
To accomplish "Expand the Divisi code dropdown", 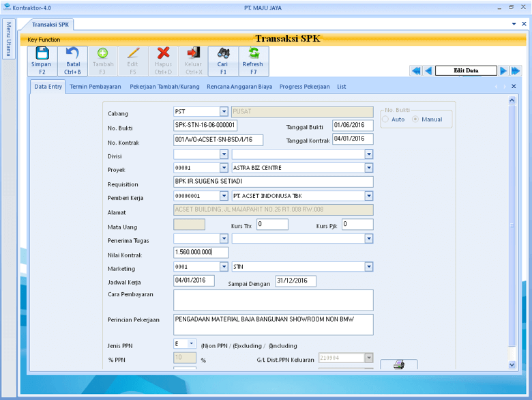I will pyautogui.click(x=224, y=154).
